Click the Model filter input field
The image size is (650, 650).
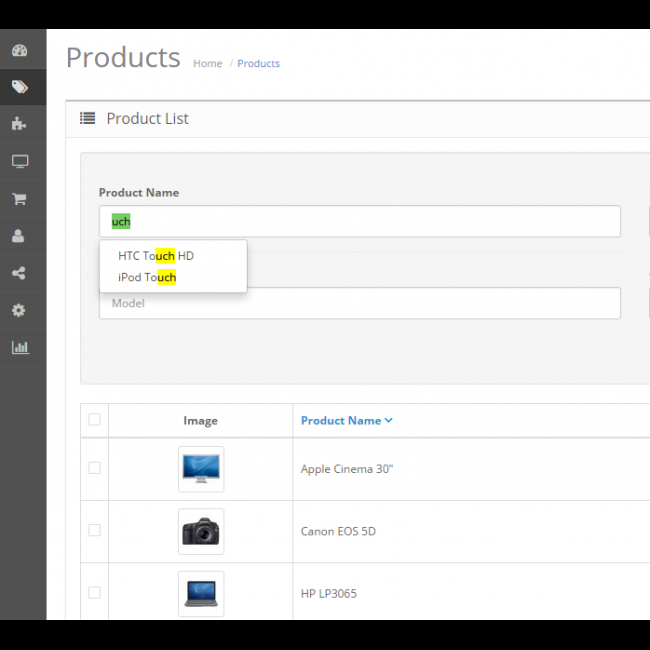(359, 303)
